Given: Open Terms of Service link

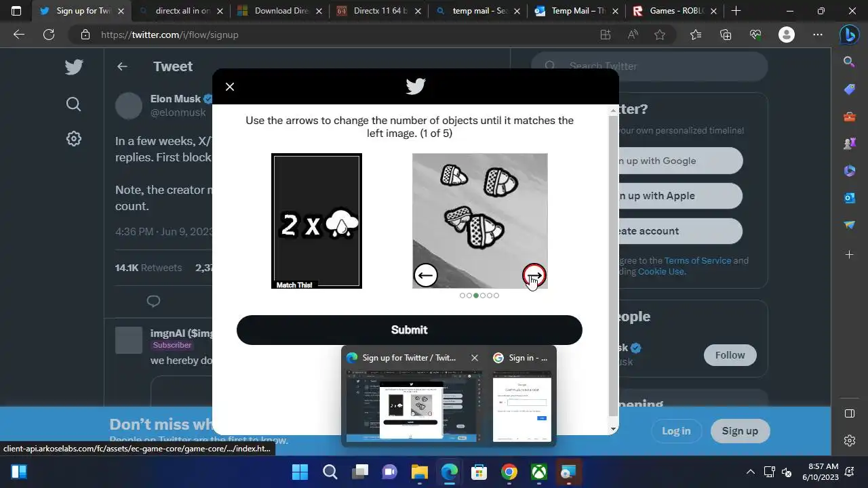Looking at the screenshot, I should pyautogui.click(x=698, y=260).
